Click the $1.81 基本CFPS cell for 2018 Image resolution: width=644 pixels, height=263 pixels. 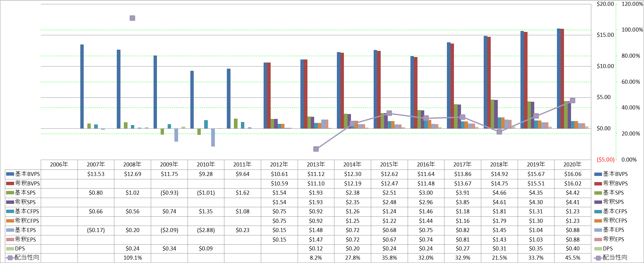click(499, 212)
